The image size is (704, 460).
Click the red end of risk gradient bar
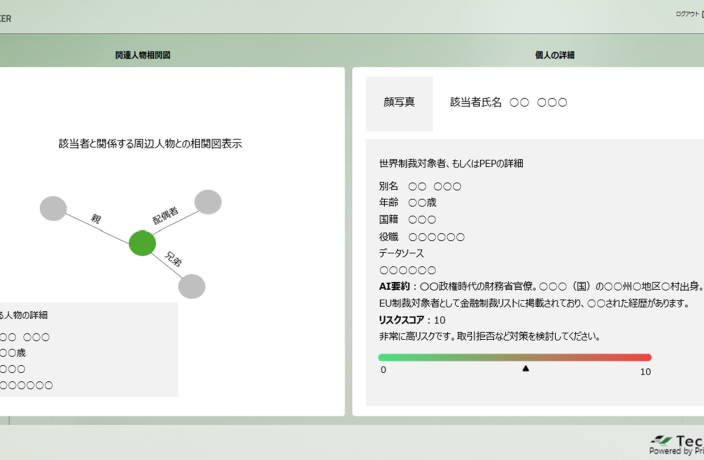click(643, 357)
